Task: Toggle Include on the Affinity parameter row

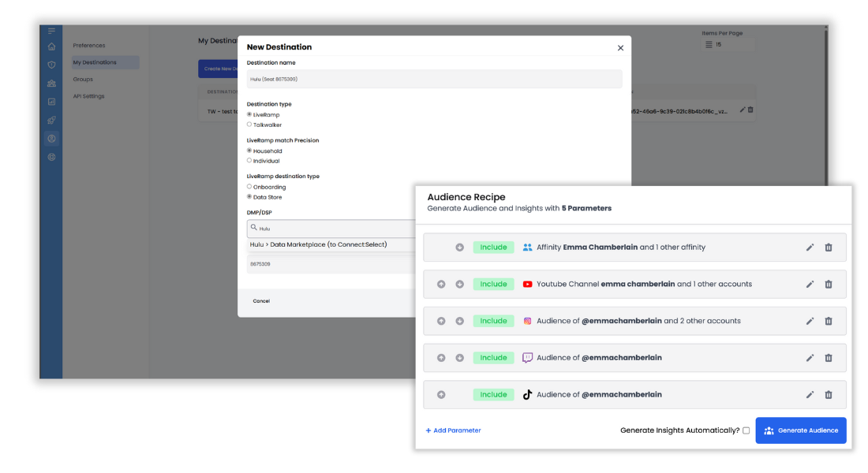Action: click(493, 248)
